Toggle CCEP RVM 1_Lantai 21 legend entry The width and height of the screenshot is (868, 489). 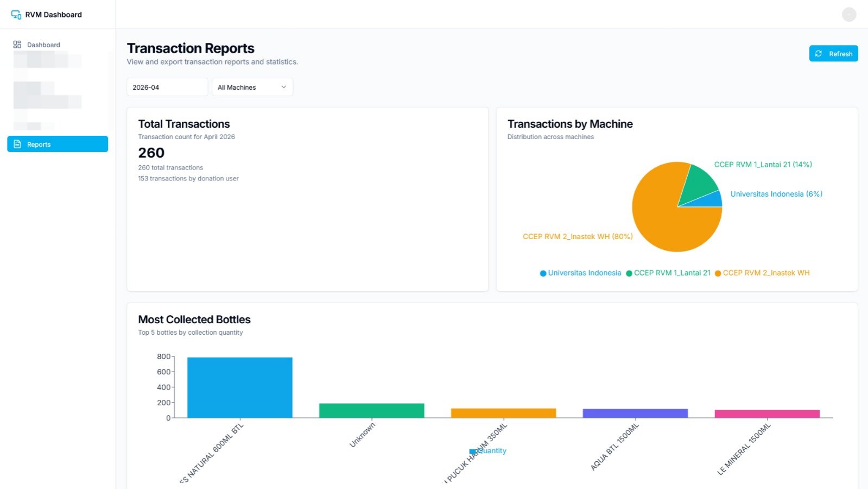click(668, 273)
